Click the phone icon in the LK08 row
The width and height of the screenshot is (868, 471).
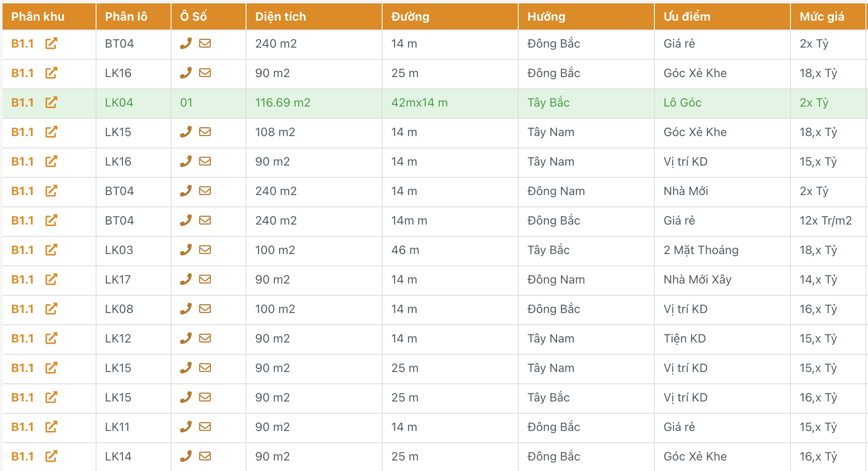click(x=186, y=309)
